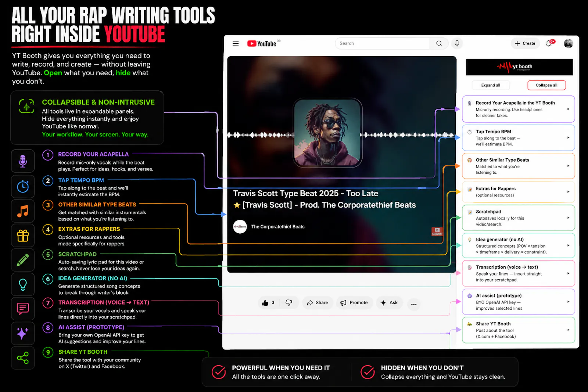
Task: Click the pink chat transcription icon
Action: [x=23, y=309]
